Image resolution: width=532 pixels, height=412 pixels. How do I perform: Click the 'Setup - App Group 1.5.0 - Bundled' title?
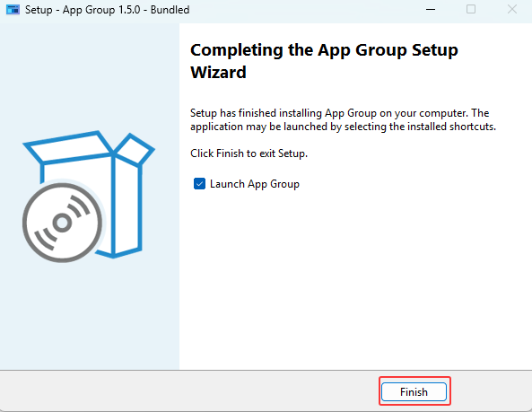click(x=108, y=10)
